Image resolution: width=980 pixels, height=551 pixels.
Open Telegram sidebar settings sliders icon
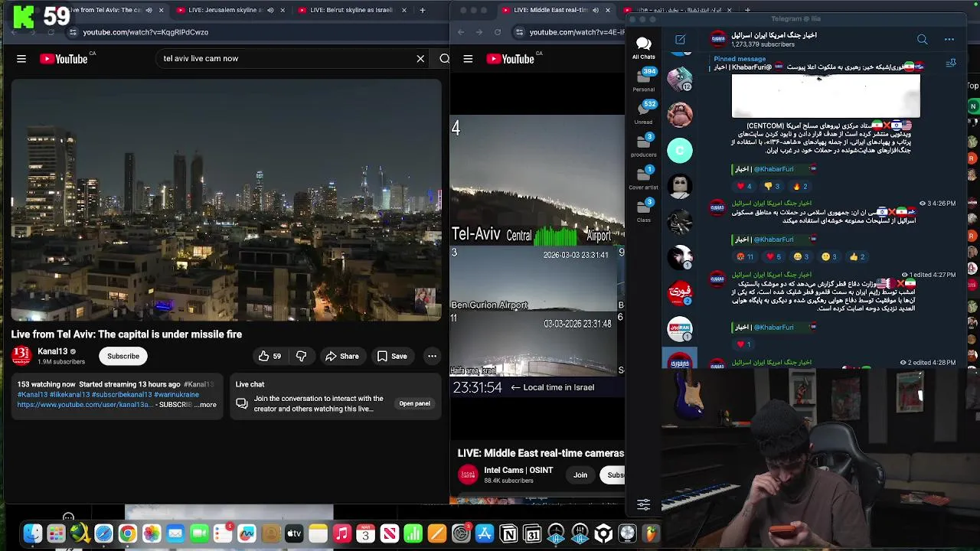pos(643,504)
